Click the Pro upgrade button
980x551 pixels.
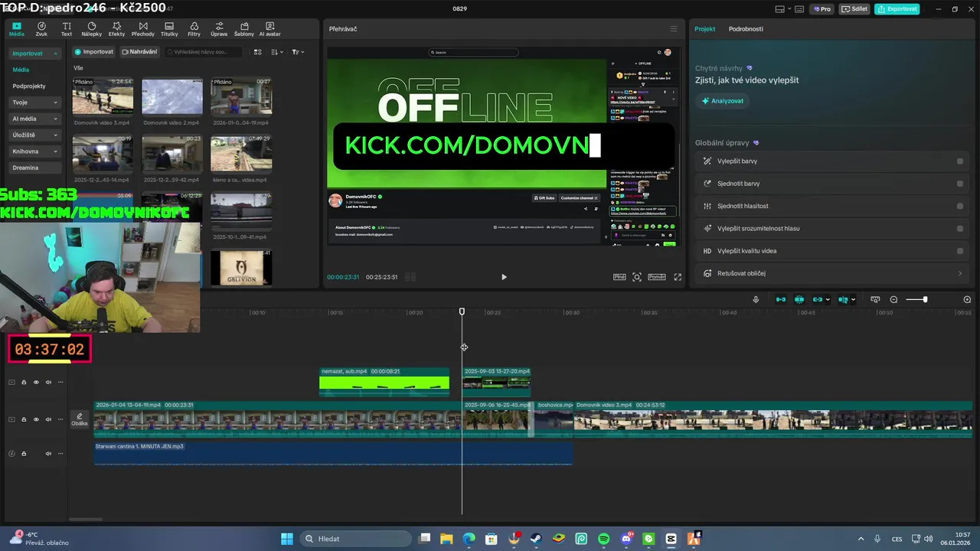coord(822,9)
